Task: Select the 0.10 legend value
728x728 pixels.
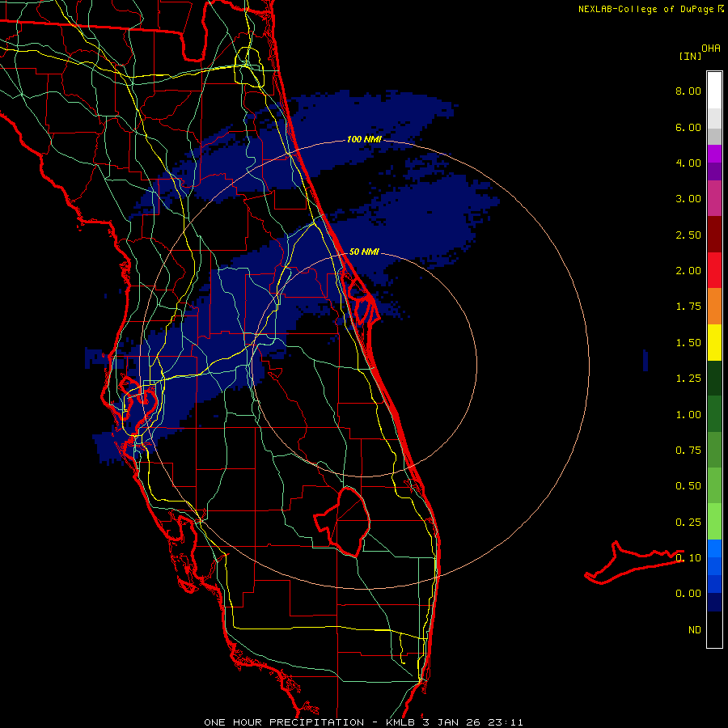Action: pos(688,558)
